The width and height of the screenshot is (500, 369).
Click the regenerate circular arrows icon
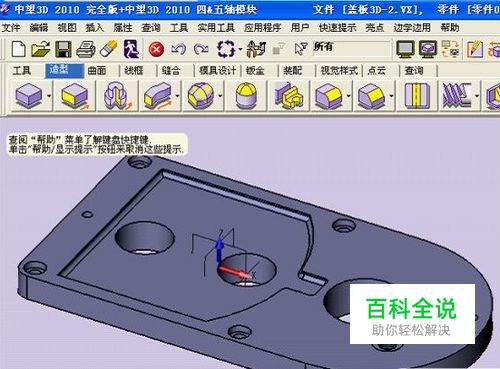coord(226,49)
